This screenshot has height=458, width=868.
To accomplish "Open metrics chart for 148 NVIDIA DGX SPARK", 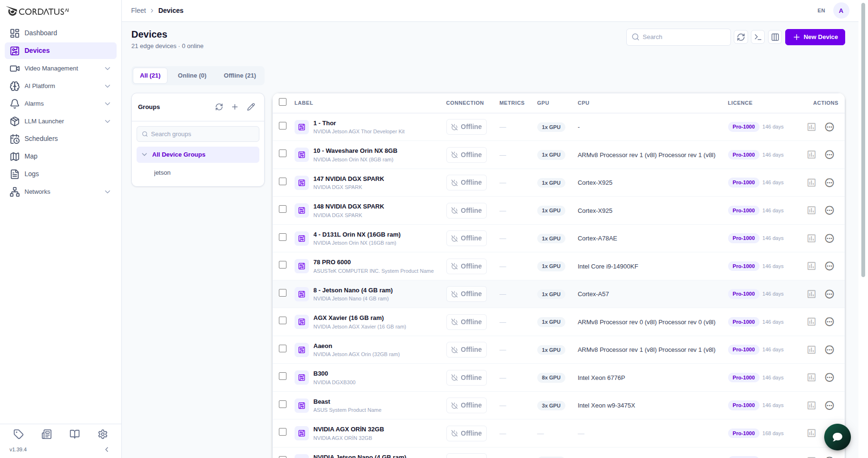I will tap(812, 210).
